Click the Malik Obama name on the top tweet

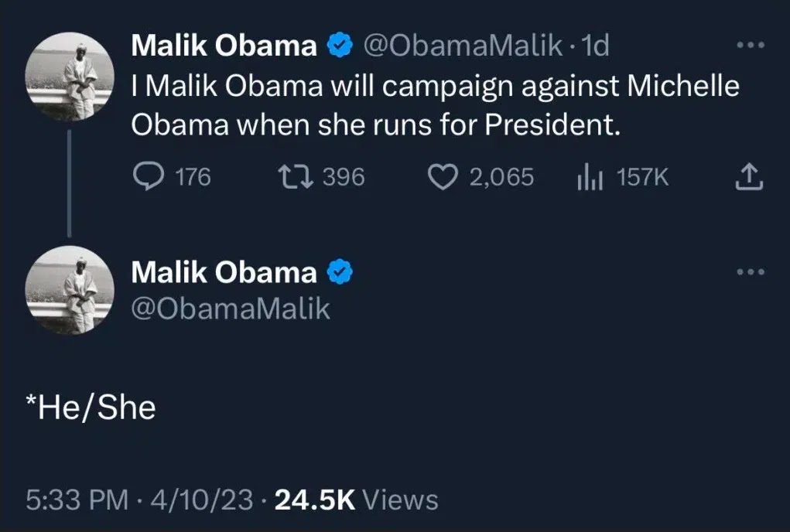tap(224, 47)
